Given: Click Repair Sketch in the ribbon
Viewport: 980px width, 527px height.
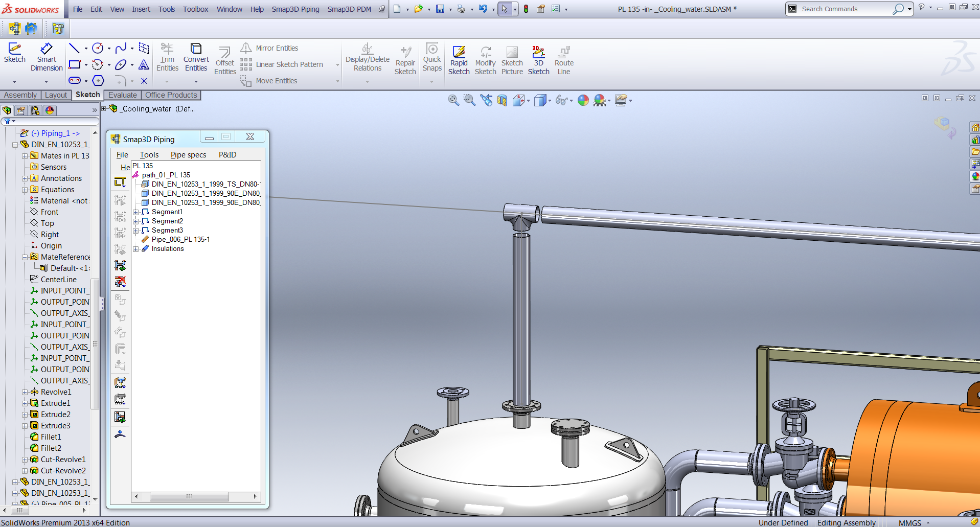Looking at the screenshot, I should pos(405,59).
